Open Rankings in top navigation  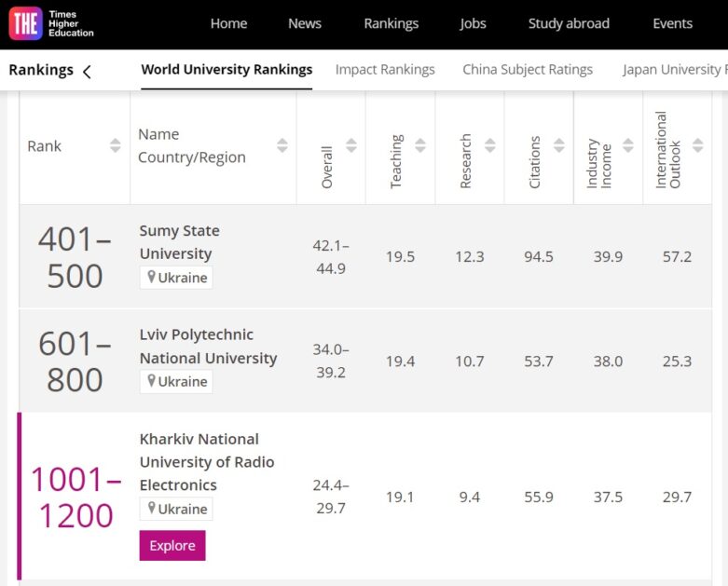pyautogui.click(x=391, y=23)
